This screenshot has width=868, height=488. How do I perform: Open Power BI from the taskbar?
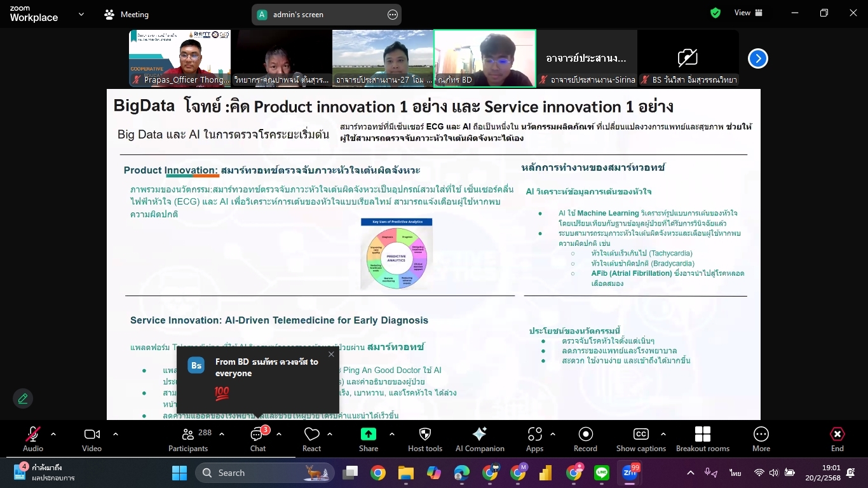point(546,473)
